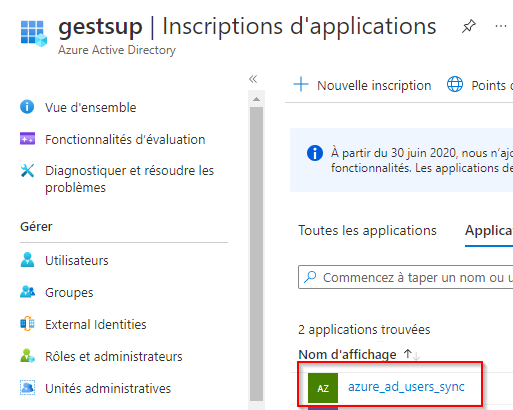This screenshot has height=410, width=513.
Task: Open Rôles et administrateurs
Action: [x=114, y=356]
